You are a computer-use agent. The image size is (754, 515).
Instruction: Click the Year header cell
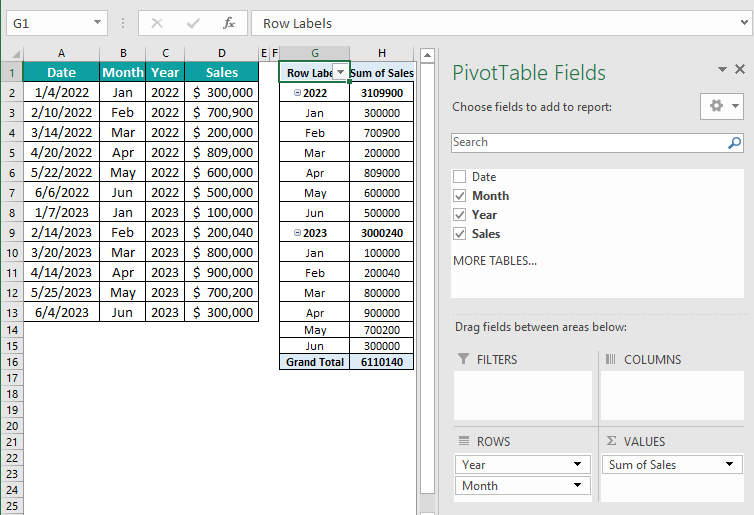[165, 72]
